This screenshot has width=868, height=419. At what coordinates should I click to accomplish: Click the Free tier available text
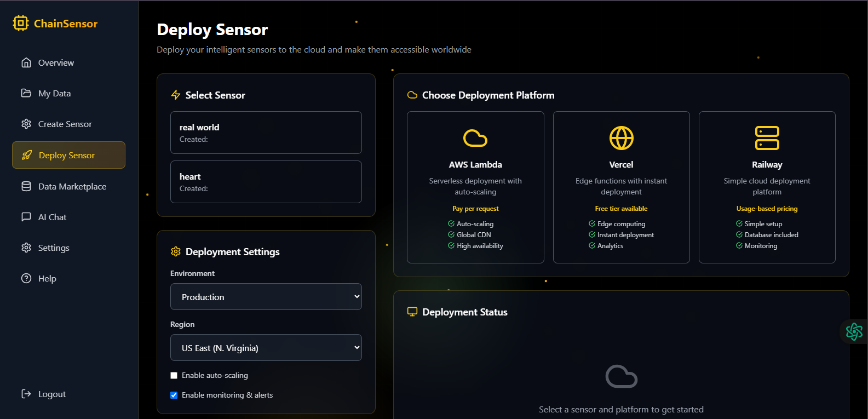622,209
